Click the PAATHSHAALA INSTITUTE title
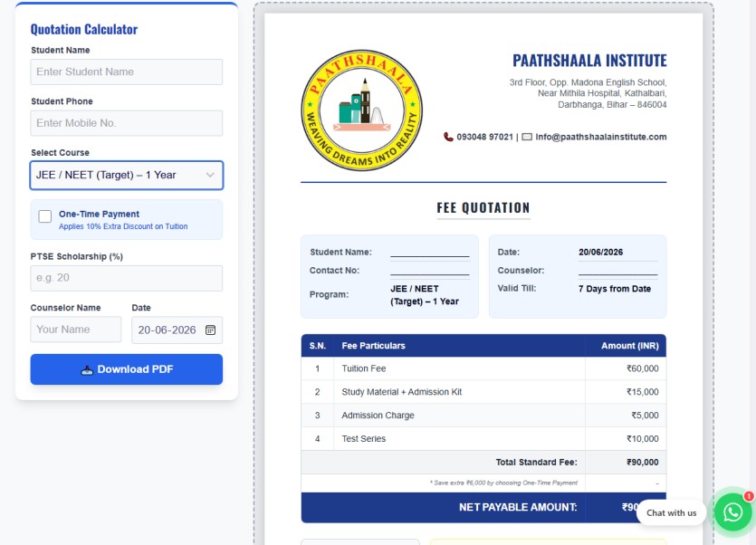 [589, 61]
